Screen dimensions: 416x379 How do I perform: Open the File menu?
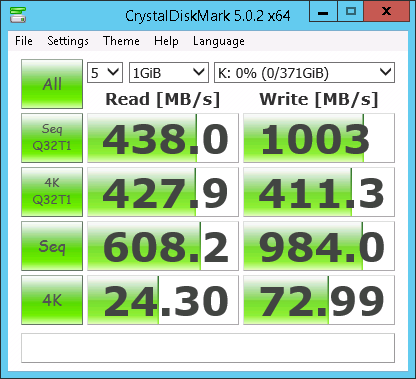click(x=24, y=41)
